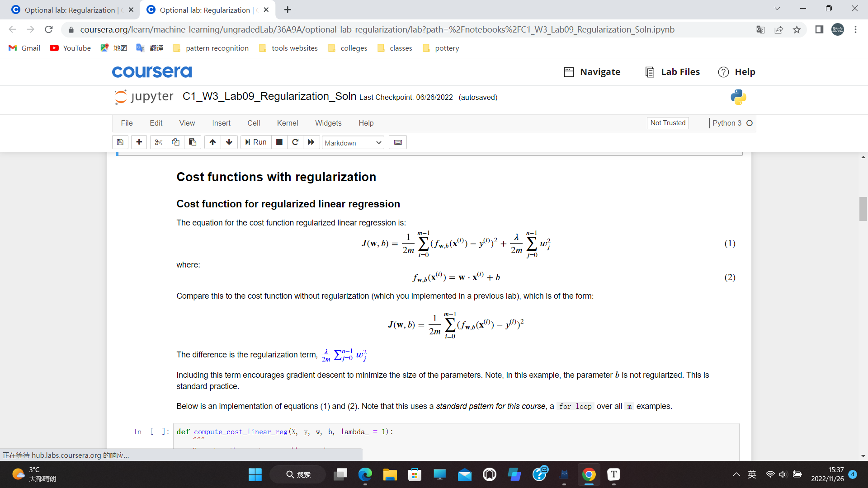
Task: Bookmark this page with the star icon
Action: point(797,29)
